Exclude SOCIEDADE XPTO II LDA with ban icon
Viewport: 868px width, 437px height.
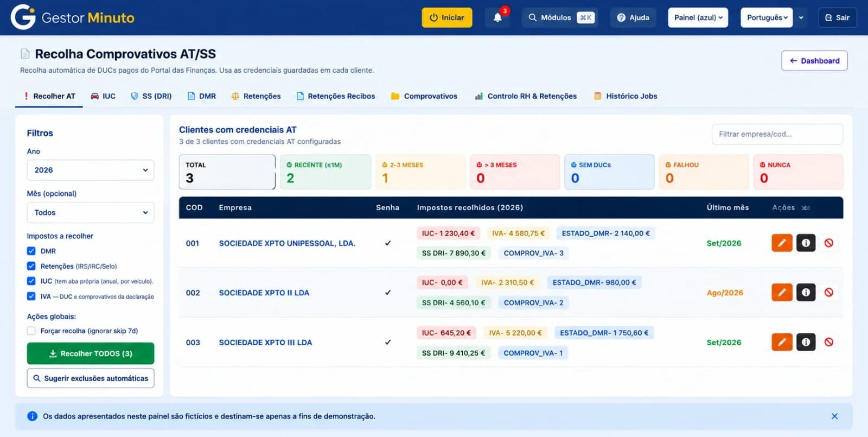click(829, 292)
